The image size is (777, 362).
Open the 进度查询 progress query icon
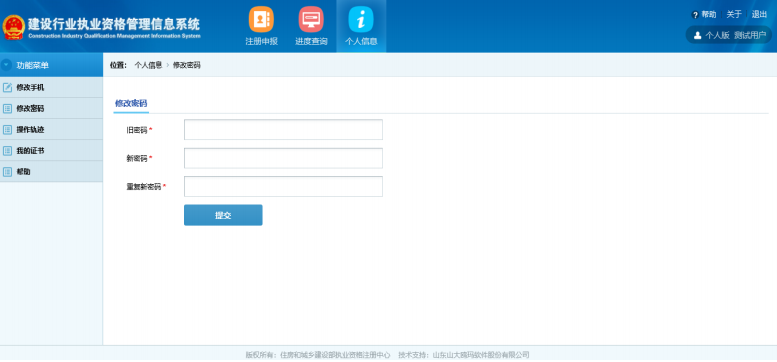[x=311, y=19]
